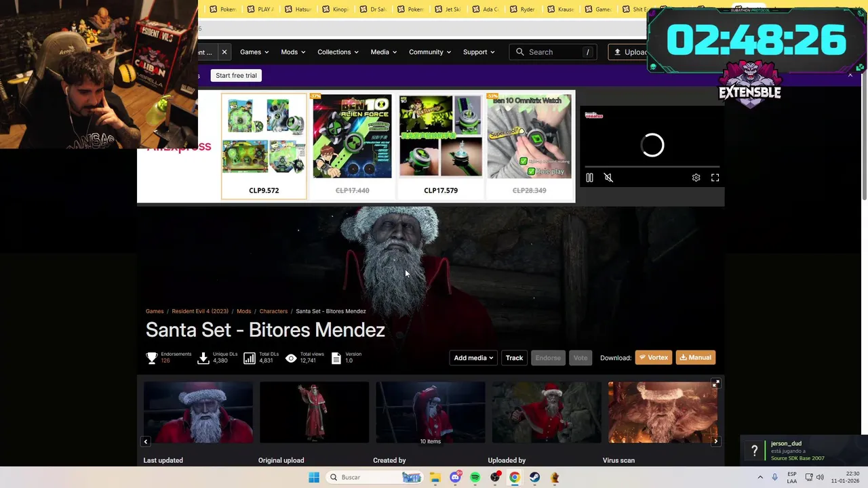Open the Games breadcrumb link
868x488 pixels.
click(155, 311)
